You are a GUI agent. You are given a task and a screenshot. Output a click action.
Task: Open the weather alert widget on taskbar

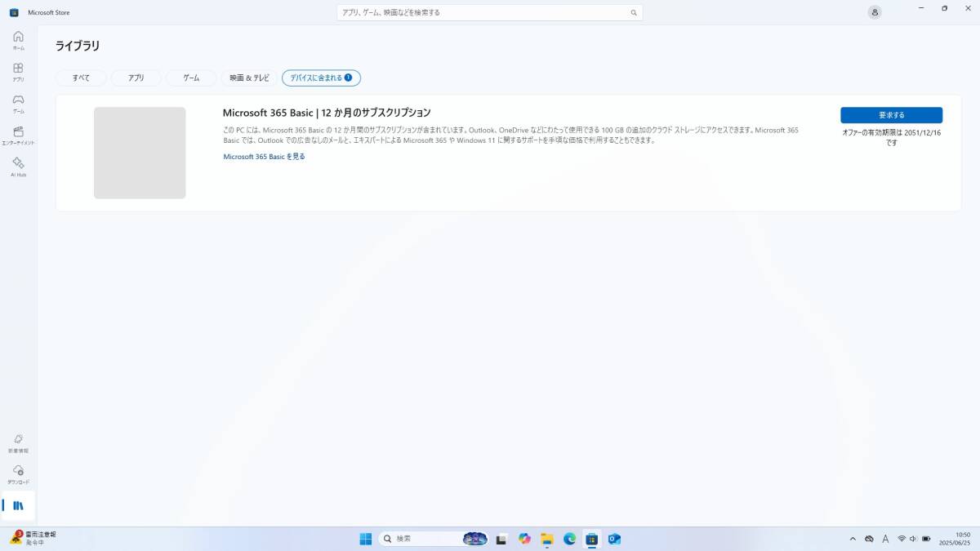[33, 538]
